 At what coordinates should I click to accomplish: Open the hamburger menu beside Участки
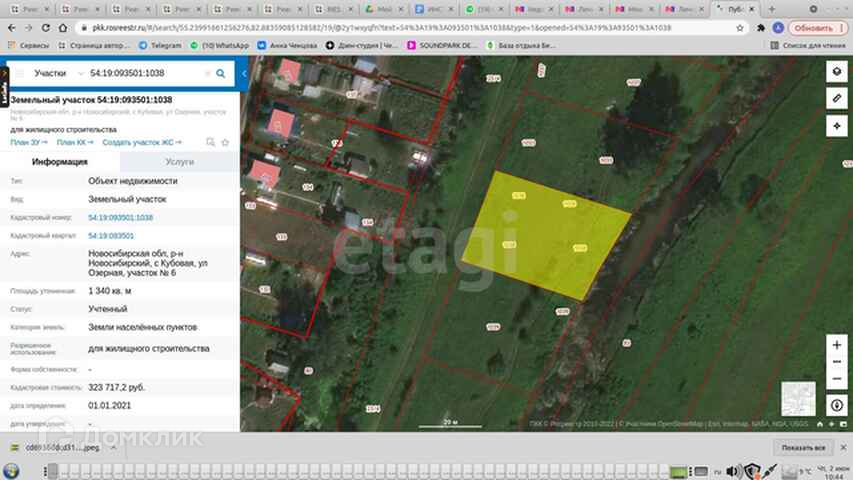[18, 73]
